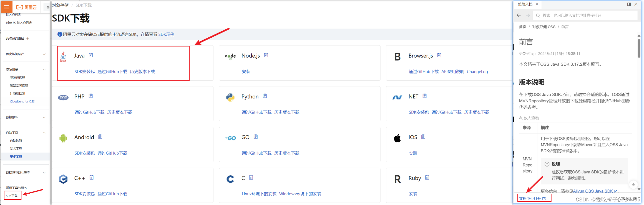Toggle help panel dock layout icon

[629, 4]
